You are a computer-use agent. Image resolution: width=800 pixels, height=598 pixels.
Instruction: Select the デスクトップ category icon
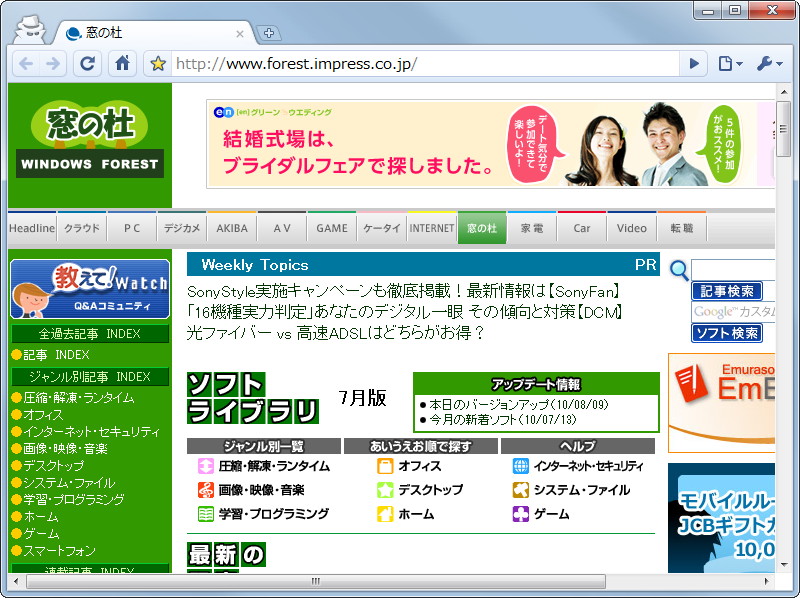[x=386, y=487]
